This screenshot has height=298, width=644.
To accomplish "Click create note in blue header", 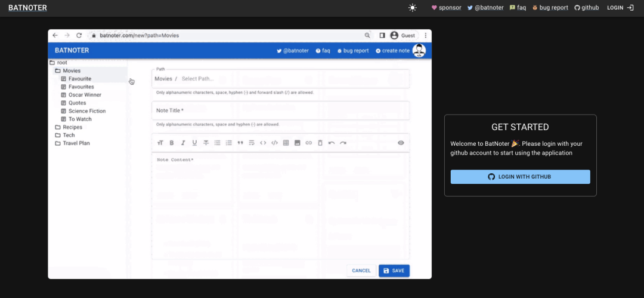I will click(x=392, y=51).
